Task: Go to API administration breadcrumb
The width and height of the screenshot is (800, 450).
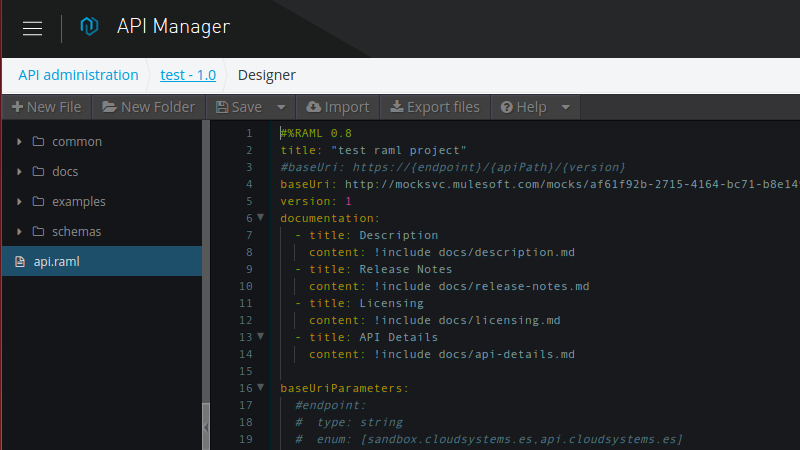Action: 78,75
